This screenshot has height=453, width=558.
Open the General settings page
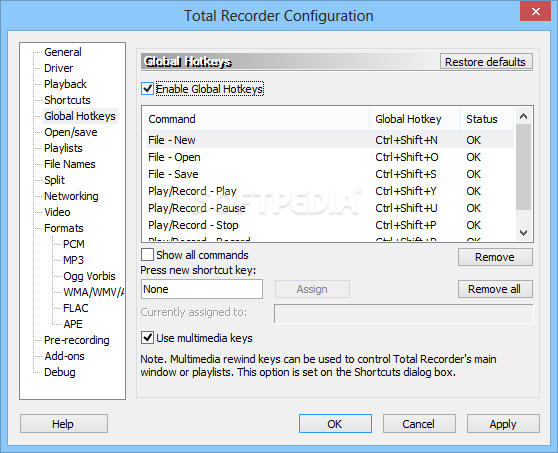(63, 52)
